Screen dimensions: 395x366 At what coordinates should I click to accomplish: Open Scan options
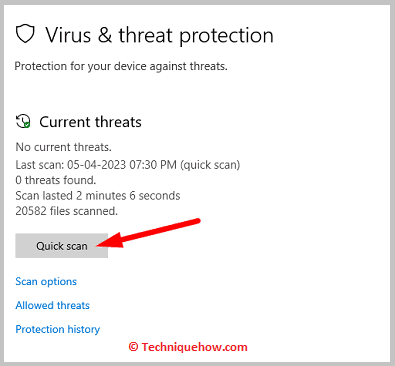(x=46, y=282)
